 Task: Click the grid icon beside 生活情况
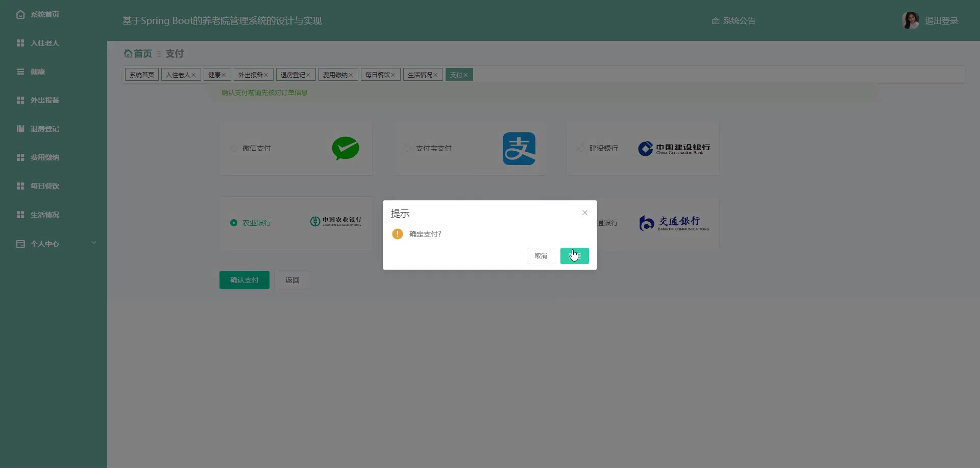(x=20, y=215)
